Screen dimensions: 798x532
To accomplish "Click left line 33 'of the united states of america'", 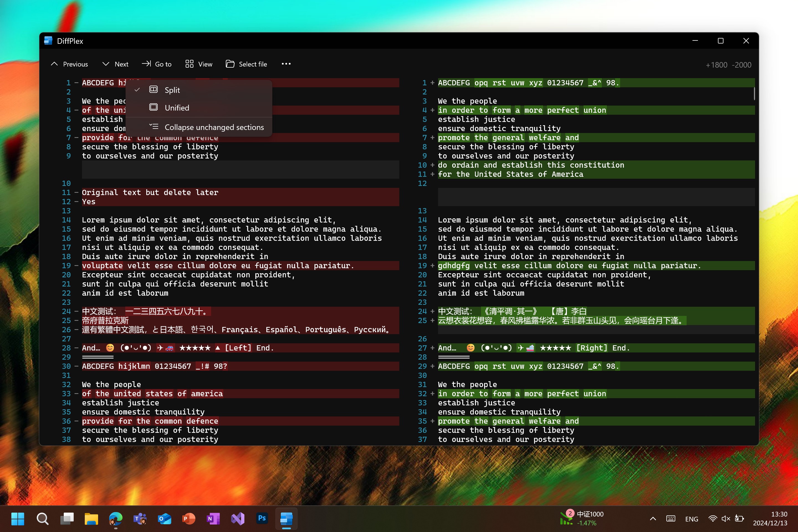I will pyautogui.click(x=240, y=393).
